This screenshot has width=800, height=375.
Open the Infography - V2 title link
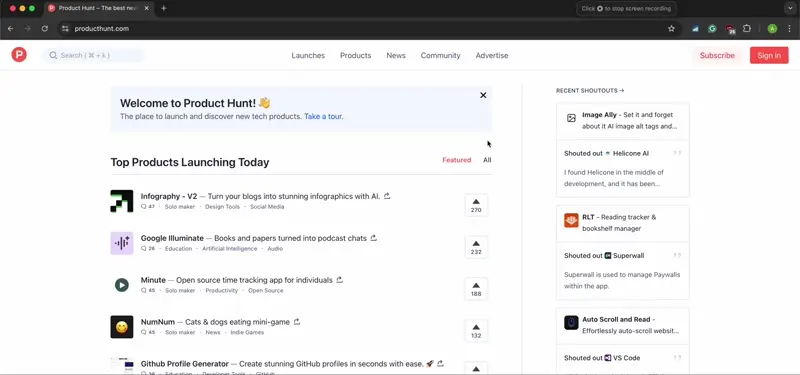tap(169, 196)
